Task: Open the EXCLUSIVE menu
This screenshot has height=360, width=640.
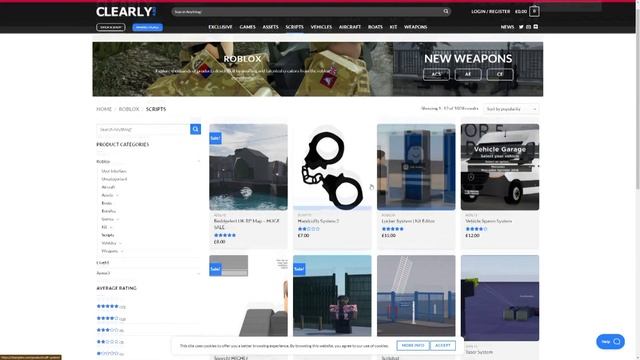Action: [x=220, y=27]
